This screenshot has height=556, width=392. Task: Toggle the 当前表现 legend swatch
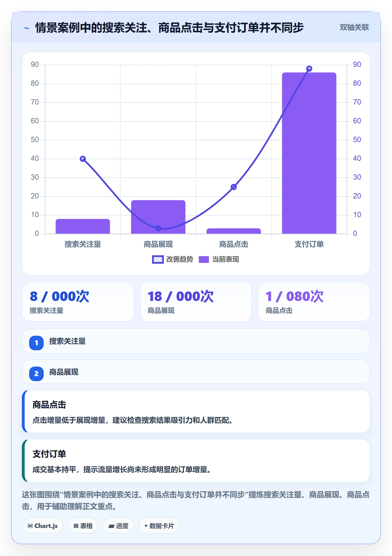coord(204,260)
